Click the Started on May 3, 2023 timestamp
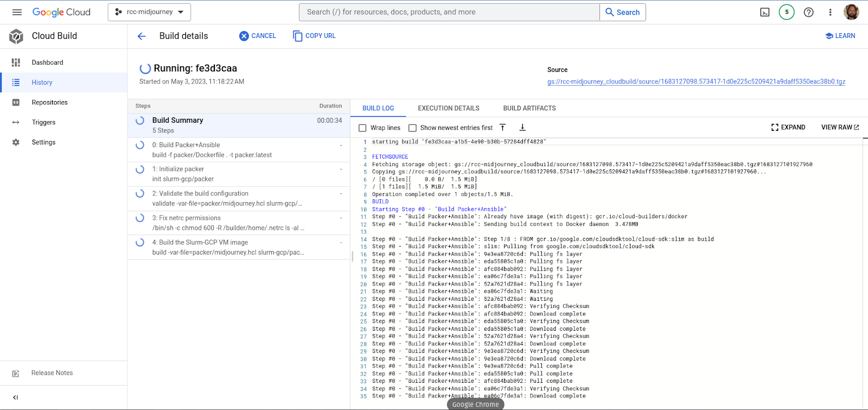868x410 pixels. pos(192,81)
